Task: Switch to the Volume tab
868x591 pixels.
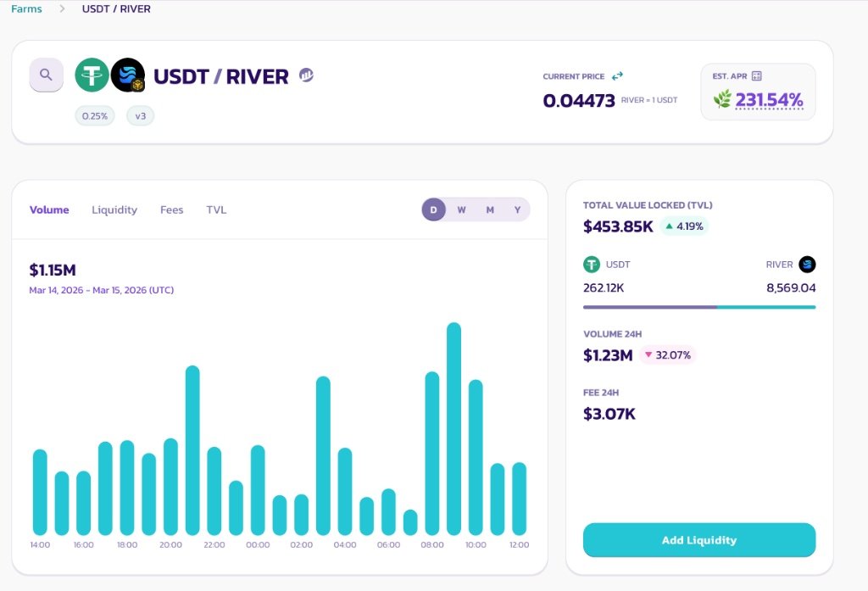Action: (x=49, y=210)
